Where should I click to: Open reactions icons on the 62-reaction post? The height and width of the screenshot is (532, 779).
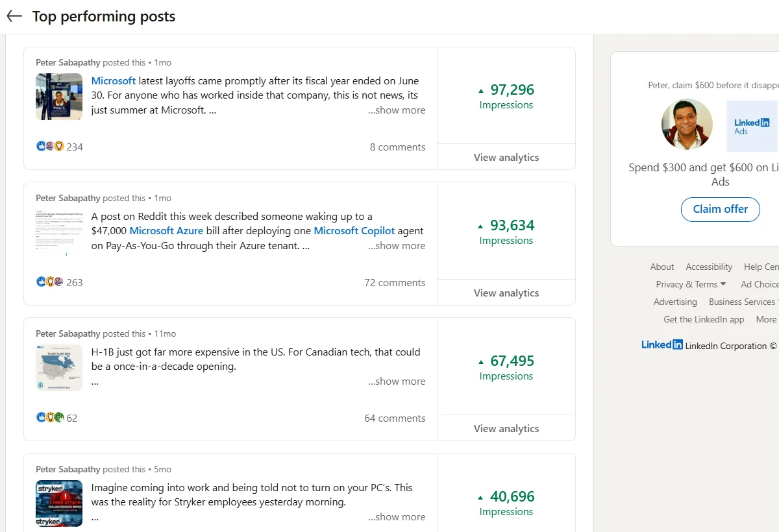[x=50, y=418]
